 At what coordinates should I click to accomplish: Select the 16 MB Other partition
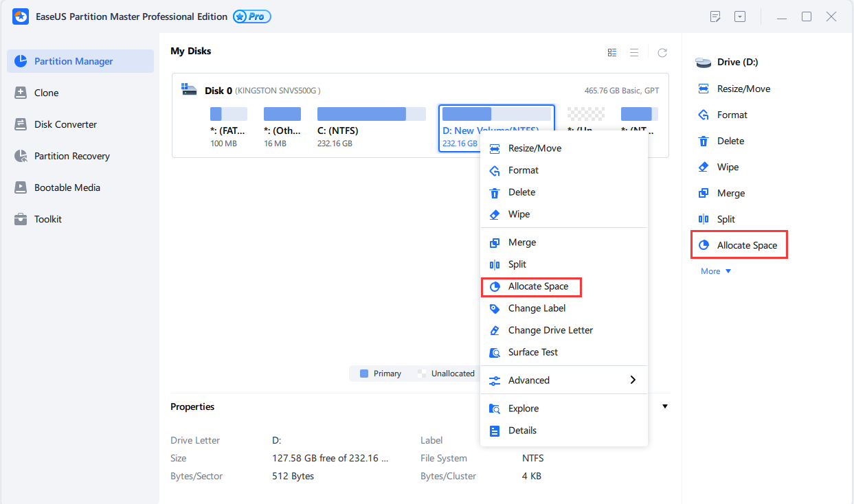tap(282, 128)
